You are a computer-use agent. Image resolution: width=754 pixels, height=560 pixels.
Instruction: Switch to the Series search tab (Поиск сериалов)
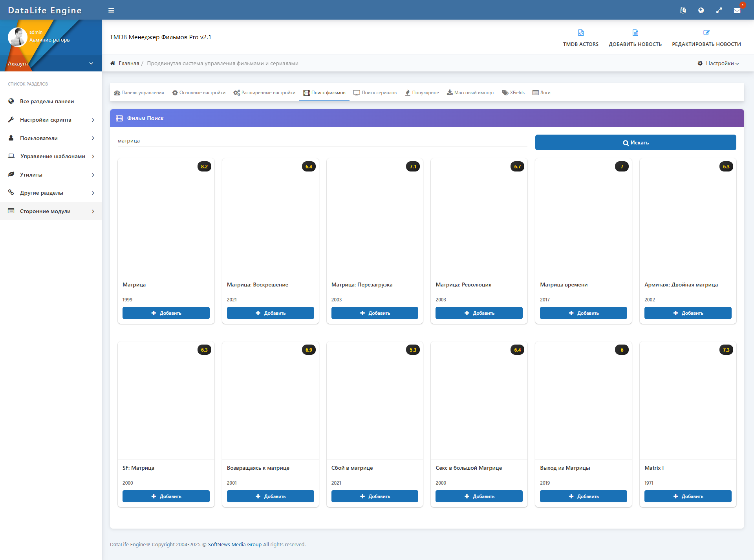[x=375, y=93]
